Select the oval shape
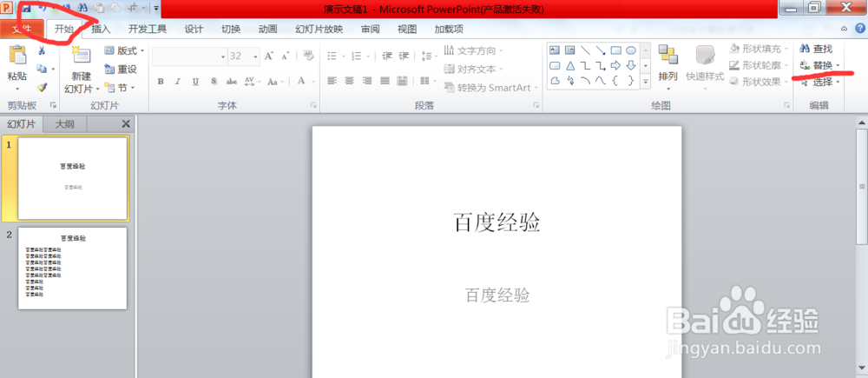The width and height of the screenshot is (868, 378). pos(631,50)
